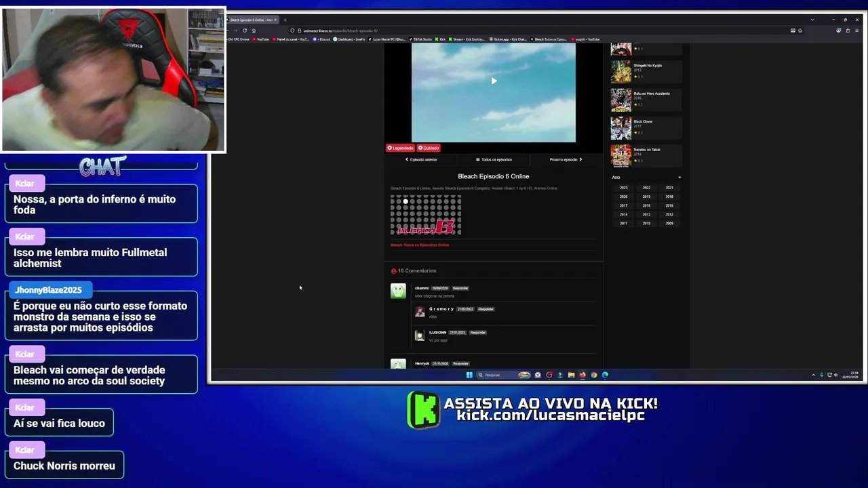Filter animes by year 2017

[x=623, y=205]
